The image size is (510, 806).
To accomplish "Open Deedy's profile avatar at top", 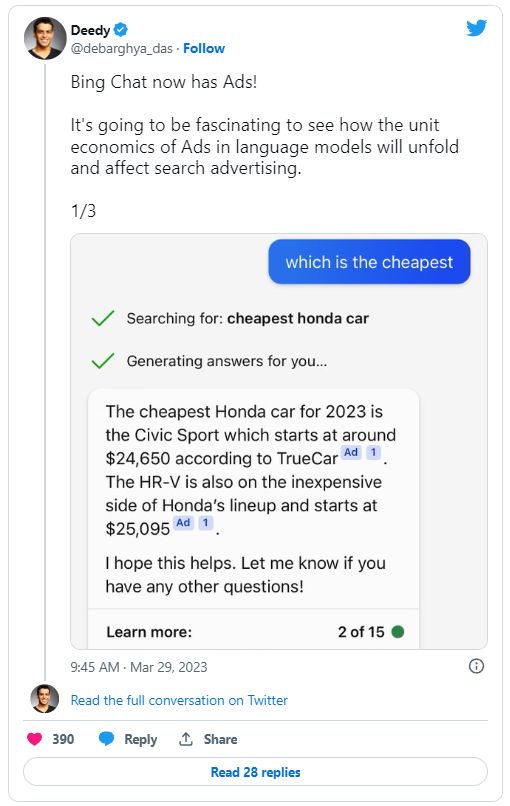I will (45, 38).
